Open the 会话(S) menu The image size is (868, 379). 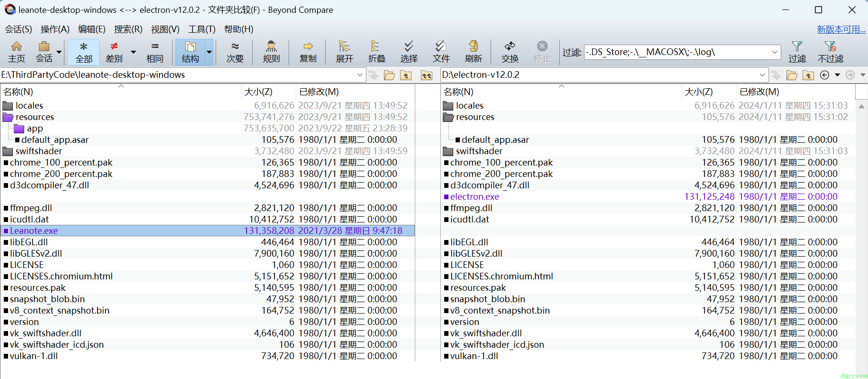tap(18, 29)
